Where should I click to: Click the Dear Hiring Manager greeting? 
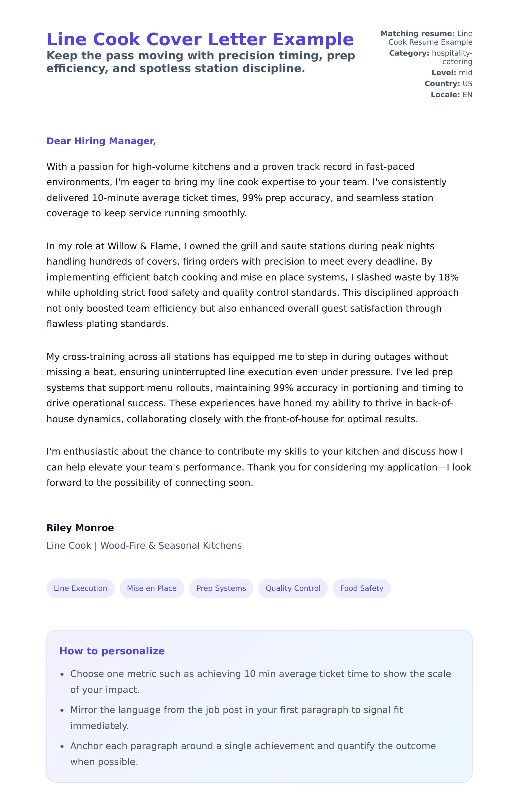point(101,141)
